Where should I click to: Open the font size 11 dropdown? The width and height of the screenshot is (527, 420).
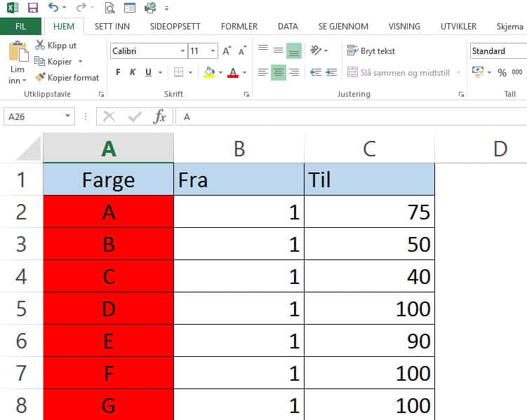(213, 50)
